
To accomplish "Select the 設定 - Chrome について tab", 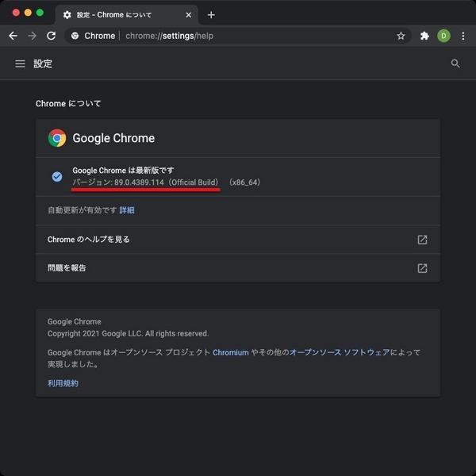I will [127, 15].
